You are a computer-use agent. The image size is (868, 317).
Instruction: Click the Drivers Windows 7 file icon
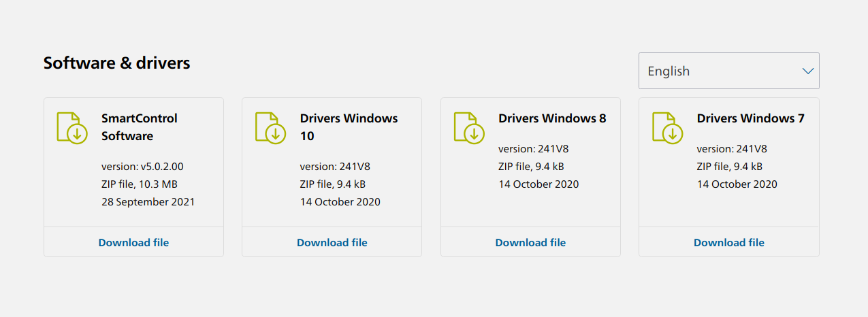coord(668,127)
